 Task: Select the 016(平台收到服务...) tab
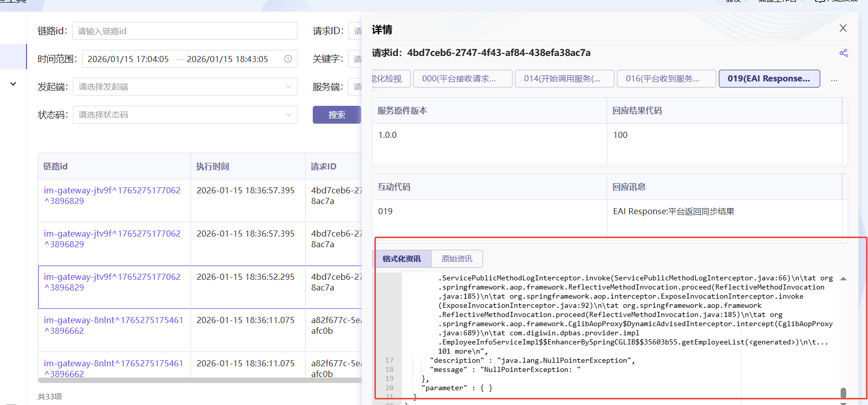click(666, 79)
